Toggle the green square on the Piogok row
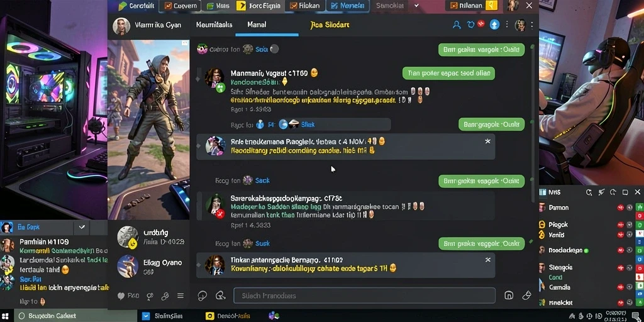 click(x=639, y=225)
